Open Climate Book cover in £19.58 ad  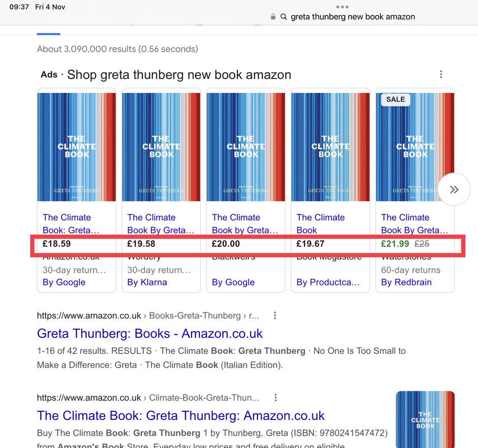[161, 147]
